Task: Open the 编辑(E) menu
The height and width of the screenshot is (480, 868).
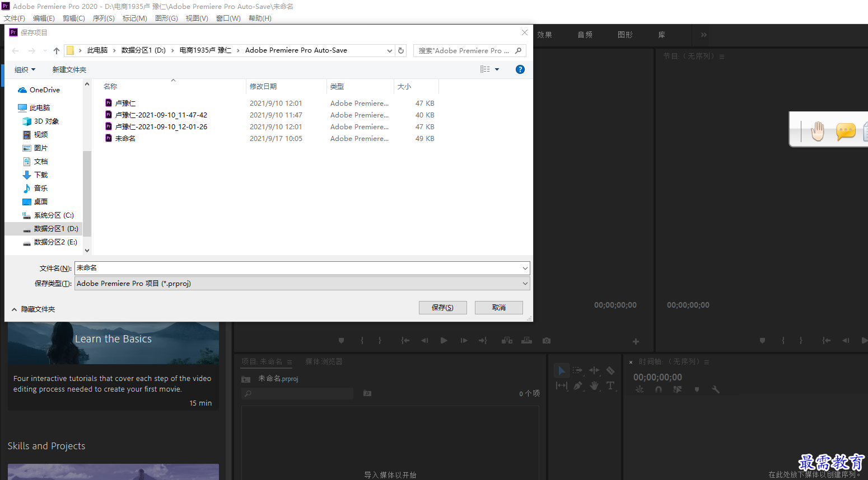Action: (x=44, y=18)
